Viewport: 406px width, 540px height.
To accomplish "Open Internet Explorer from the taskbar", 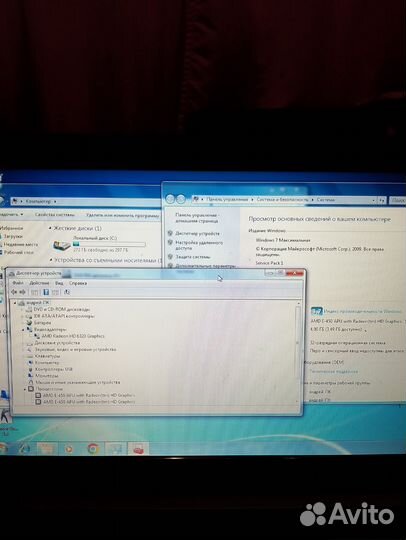I will (24, 448).
